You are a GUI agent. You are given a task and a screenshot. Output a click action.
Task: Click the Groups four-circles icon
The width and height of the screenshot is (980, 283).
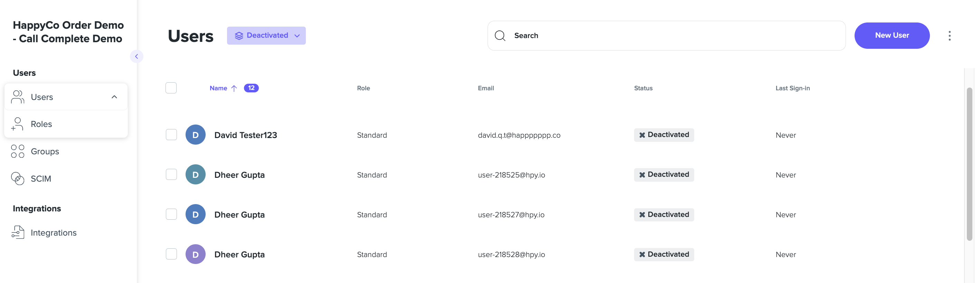click(x=18, y=151)
